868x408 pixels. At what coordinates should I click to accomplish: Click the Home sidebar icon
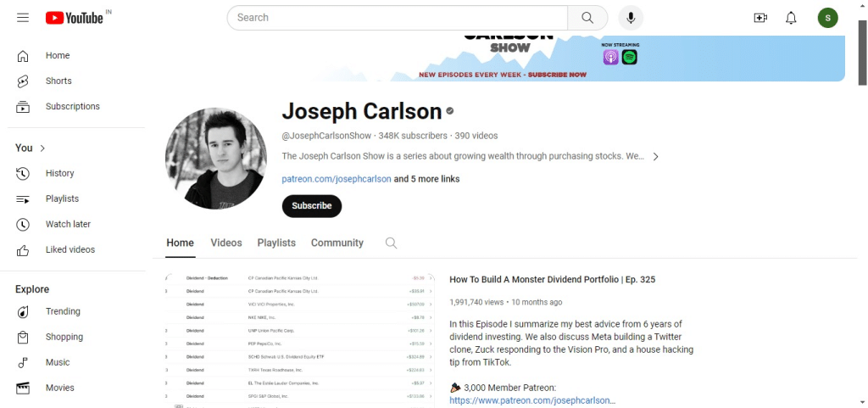point(23,56)
